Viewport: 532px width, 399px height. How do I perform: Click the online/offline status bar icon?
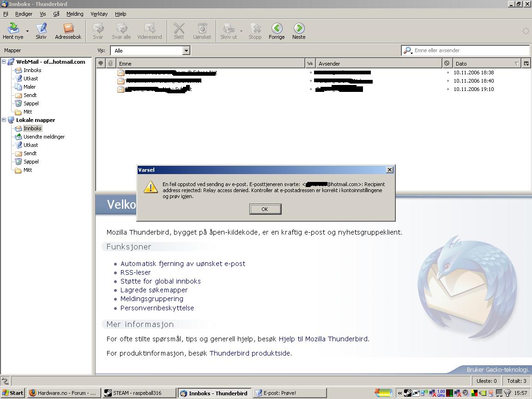[5, 381]
